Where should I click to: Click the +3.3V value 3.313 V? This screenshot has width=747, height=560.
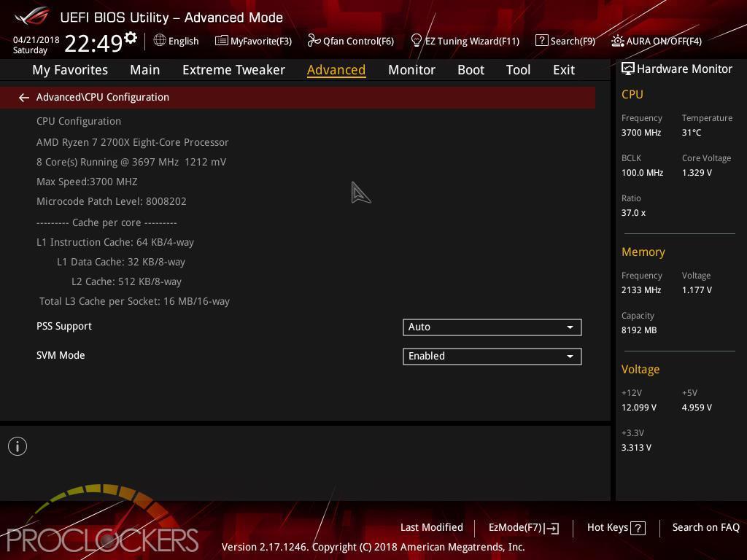[x=636, y=448]
